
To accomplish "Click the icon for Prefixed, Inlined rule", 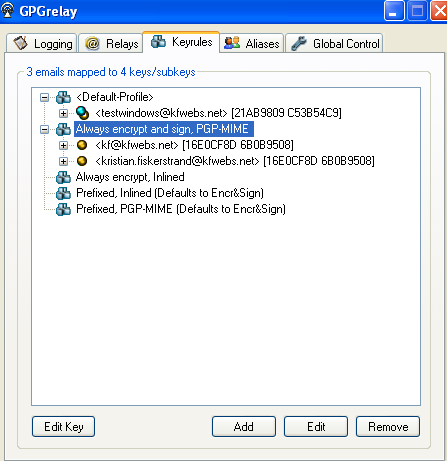I will pyautogui.click(x=63, y=193).
